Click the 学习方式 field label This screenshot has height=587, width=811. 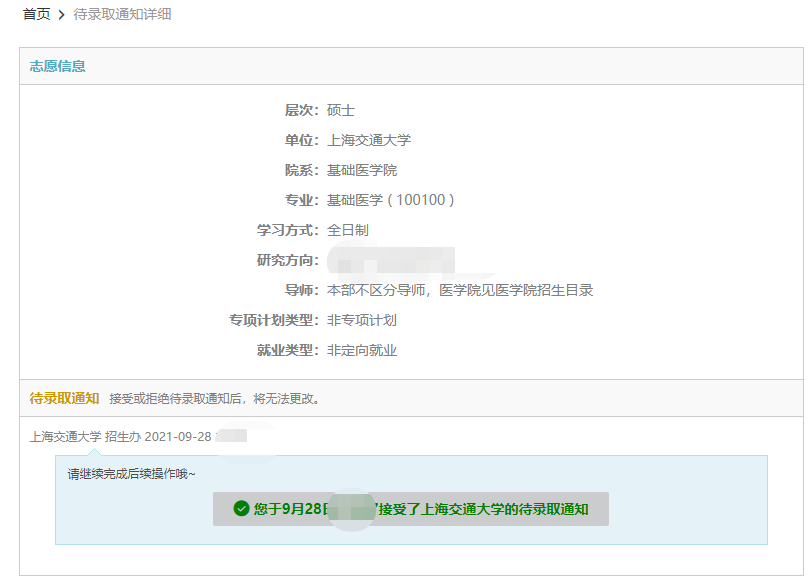pos(288,230)
